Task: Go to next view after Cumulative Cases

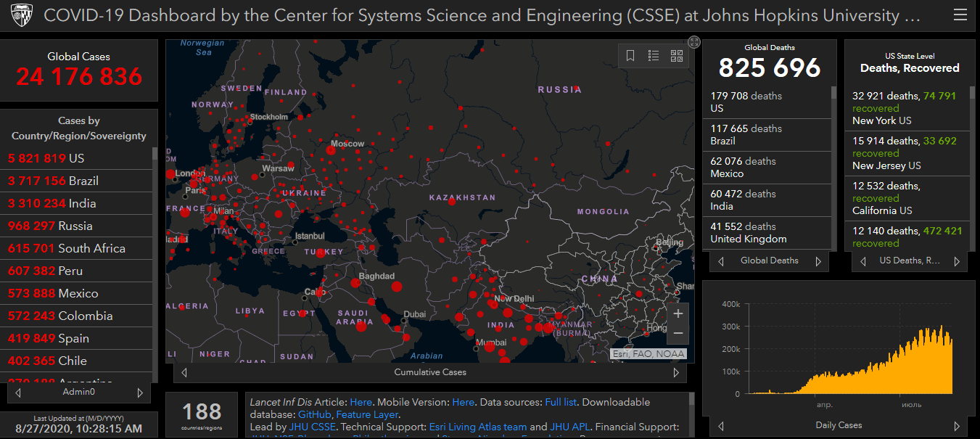Action: coord(676,372)
